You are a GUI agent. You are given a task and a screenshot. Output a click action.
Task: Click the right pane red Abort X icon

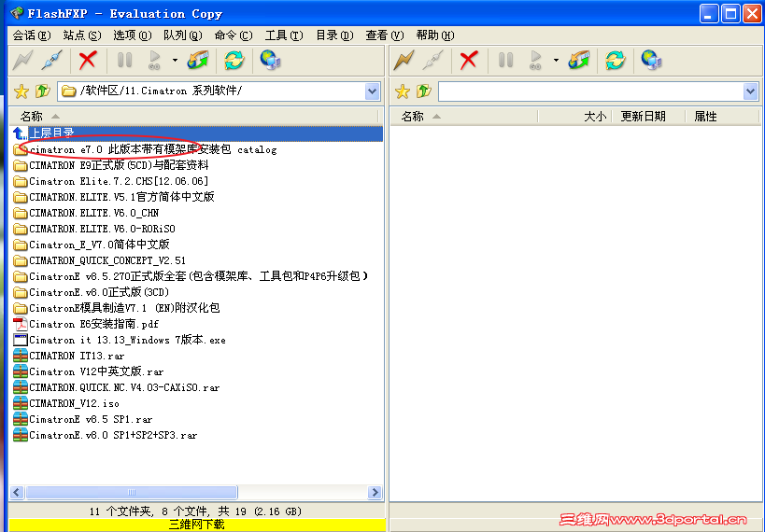(469, 61)
